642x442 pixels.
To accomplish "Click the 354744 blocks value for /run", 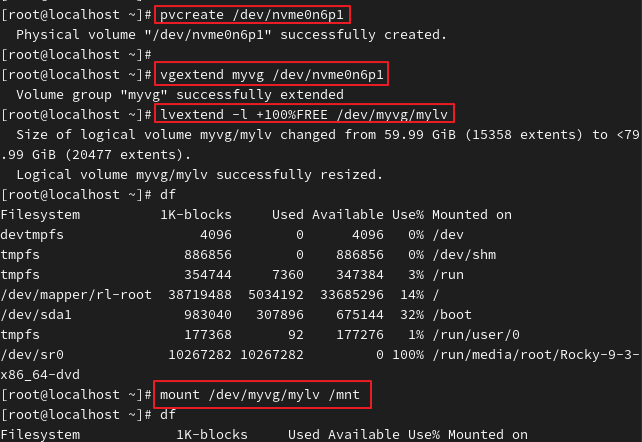I will click(208, 275).
